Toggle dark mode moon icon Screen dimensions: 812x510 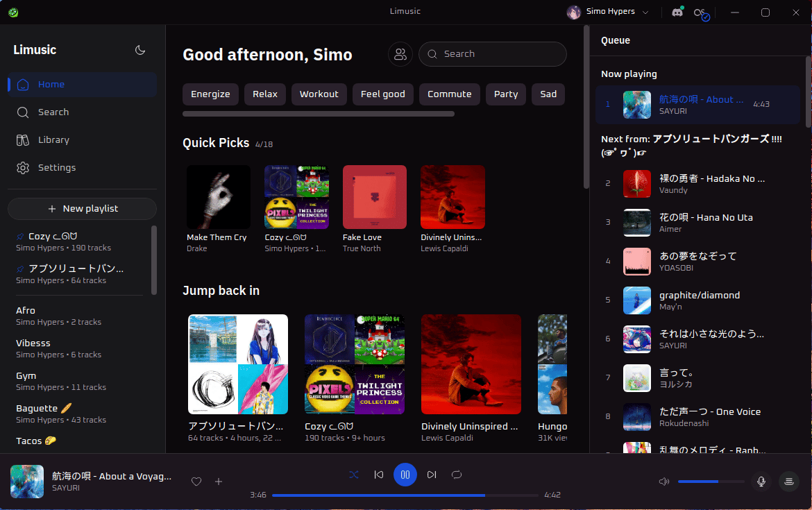click(x=139, y=50)
